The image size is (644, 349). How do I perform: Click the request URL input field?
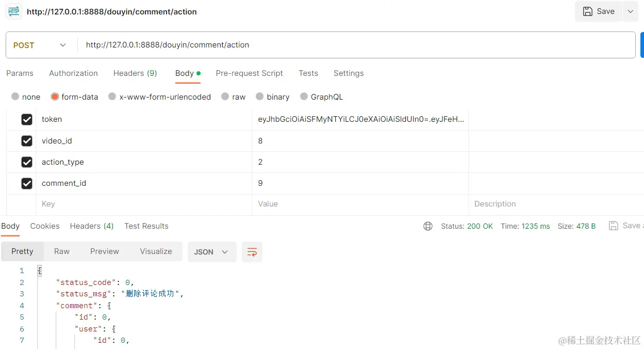[356, 45]
